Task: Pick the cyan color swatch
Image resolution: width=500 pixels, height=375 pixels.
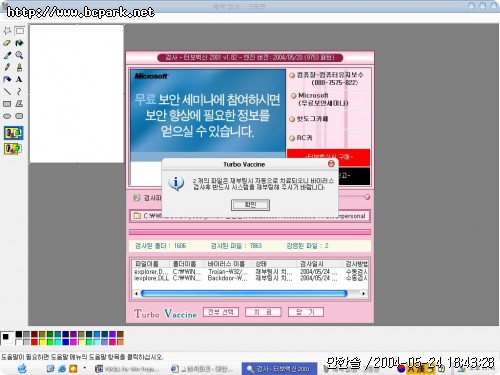Action: click(x=58, y=342)
